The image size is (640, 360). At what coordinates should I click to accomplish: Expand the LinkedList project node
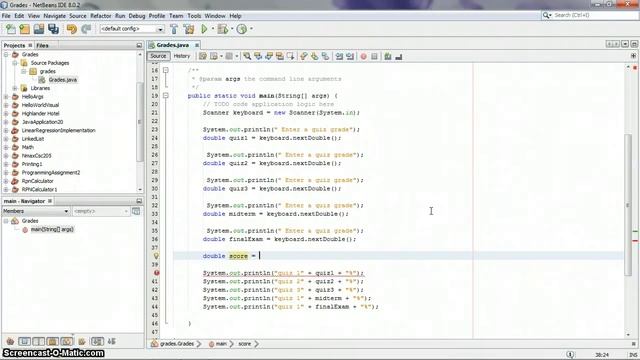(x=6, y=139)
